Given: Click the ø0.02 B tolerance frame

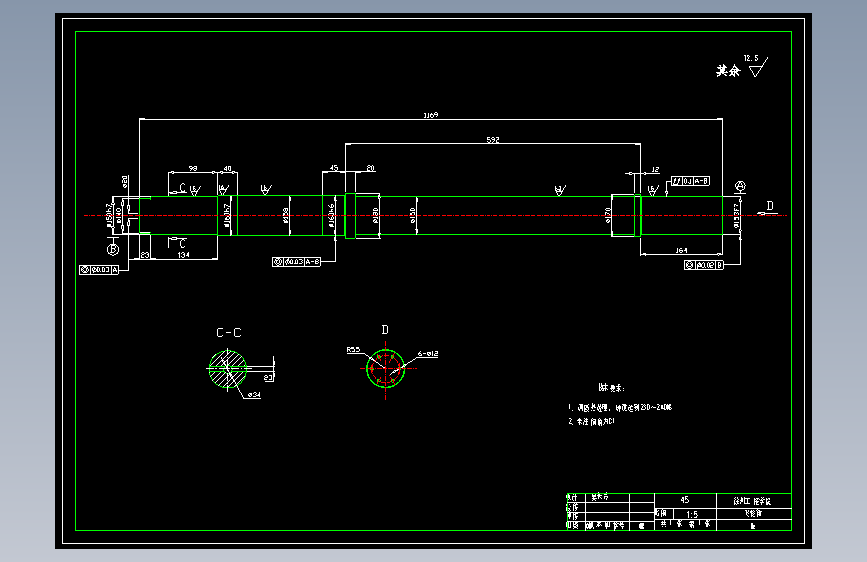Looking at the screenshot, I should click(x=704, y=265).
